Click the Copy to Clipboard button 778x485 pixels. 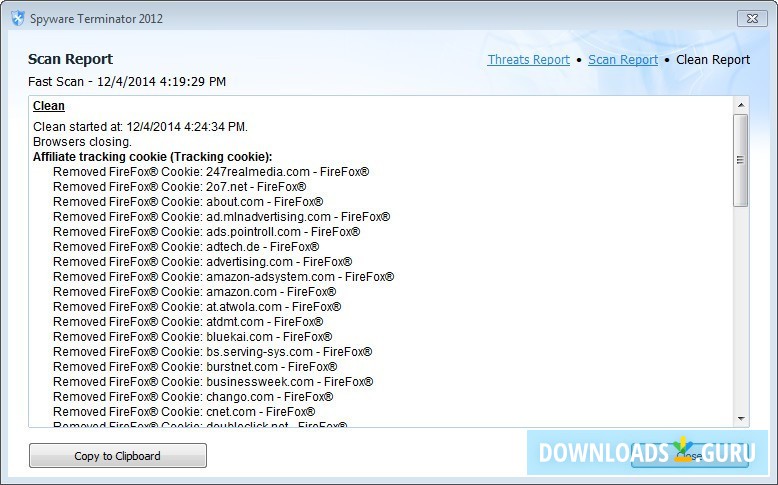[118, 456]
